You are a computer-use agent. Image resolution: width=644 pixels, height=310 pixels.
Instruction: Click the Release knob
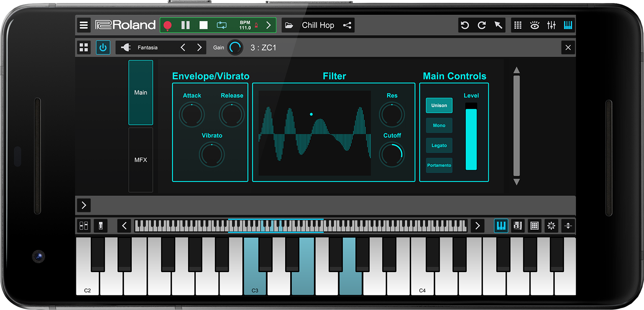[232, 115]
